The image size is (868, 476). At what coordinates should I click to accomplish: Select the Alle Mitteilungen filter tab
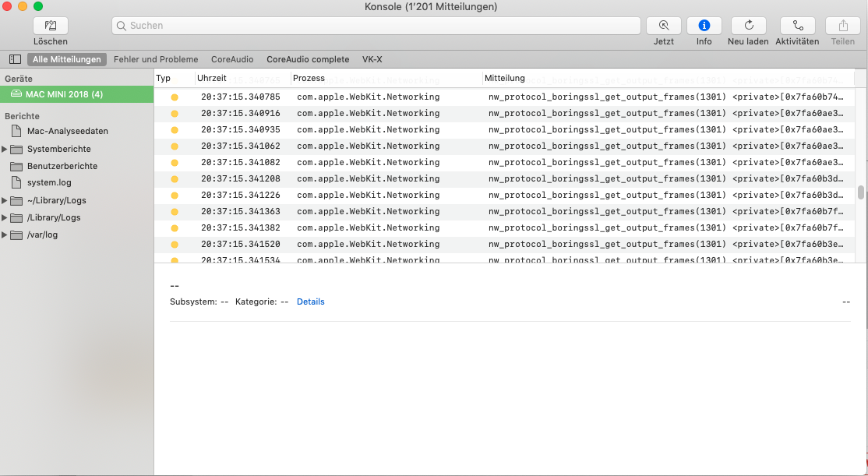tap(67, 59)
